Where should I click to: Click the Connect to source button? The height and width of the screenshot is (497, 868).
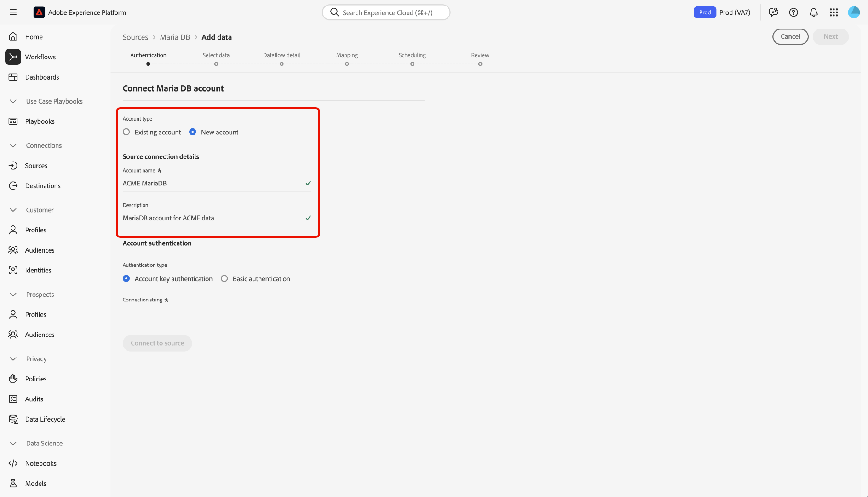tap(157, 343)
